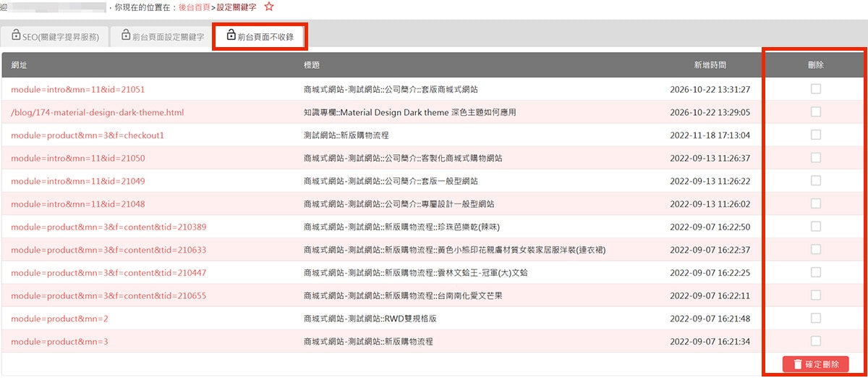Click timestamp 2022-09-07 16:21:34

click(710, 342)
